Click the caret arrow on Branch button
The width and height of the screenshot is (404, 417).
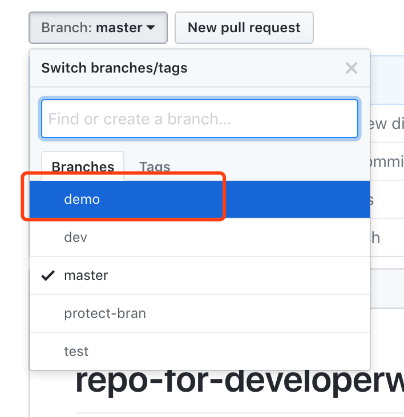pyautogui.click(x=151, y=28)
